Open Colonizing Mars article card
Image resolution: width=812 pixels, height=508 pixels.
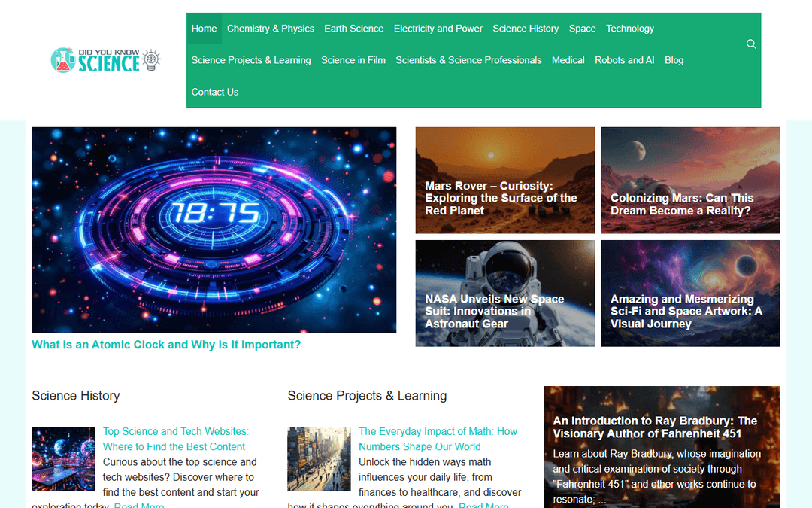[690, 181]
